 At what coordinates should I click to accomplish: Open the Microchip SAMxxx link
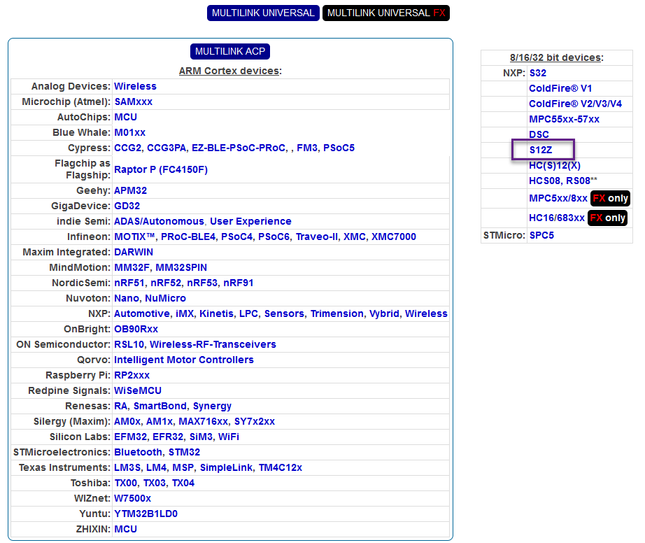[133, 102]
